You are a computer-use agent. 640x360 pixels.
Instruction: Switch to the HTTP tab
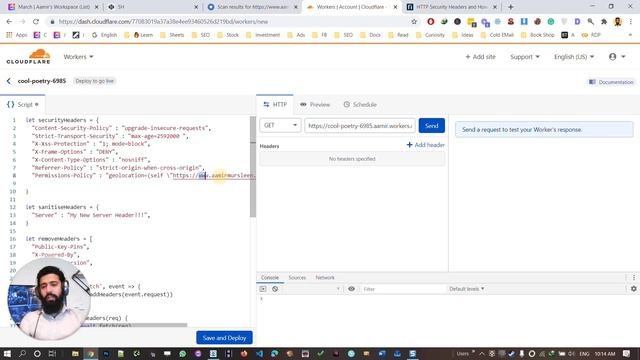[275, 104]
